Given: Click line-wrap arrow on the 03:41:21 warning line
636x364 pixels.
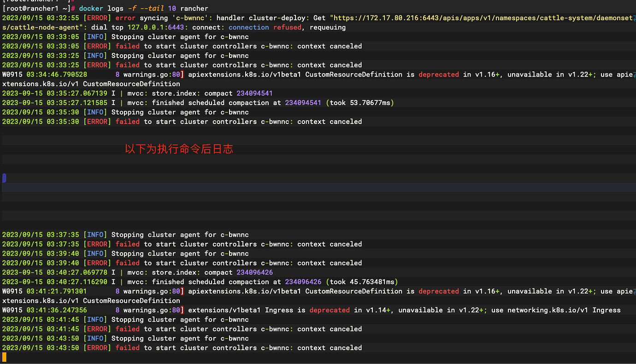Looking at the screenshot, I should [x=634, y=291].
